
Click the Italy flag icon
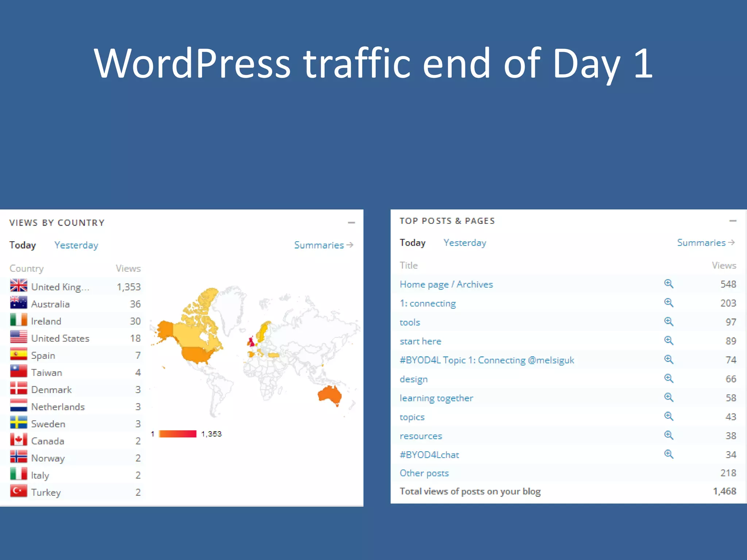[x=19, y=474]
